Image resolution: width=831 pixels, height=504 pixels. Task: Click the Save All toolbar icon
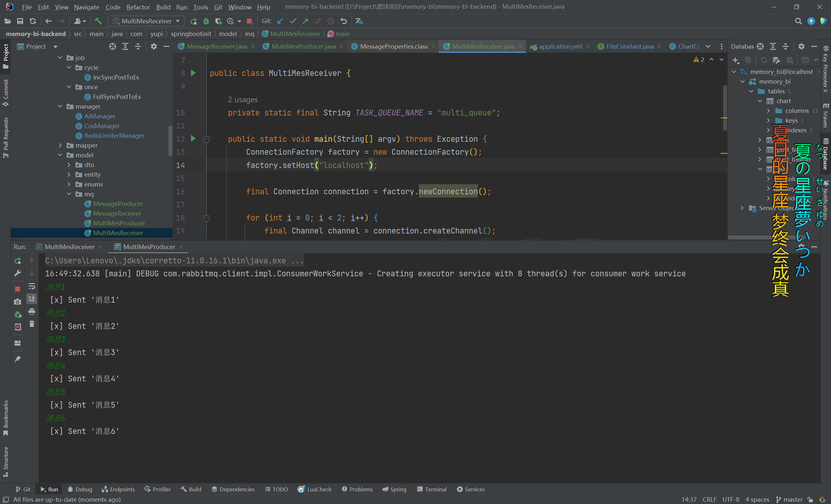tap(20, 21)
